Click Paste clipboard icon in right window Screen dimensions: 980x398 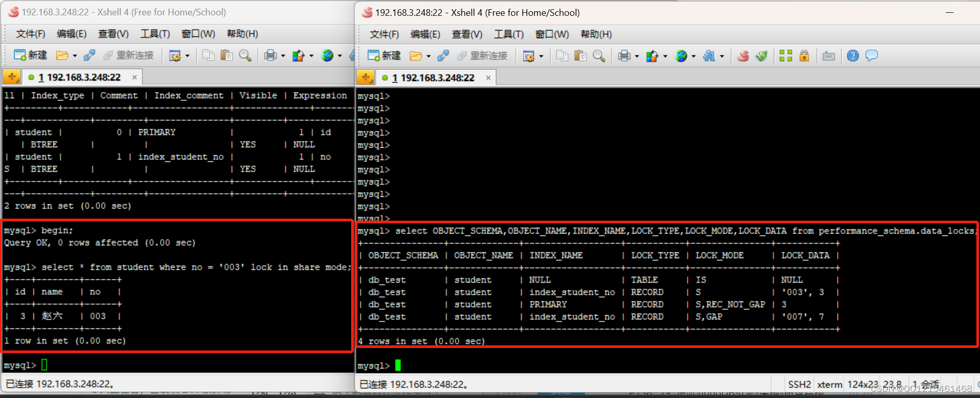[x=580, y=56]
